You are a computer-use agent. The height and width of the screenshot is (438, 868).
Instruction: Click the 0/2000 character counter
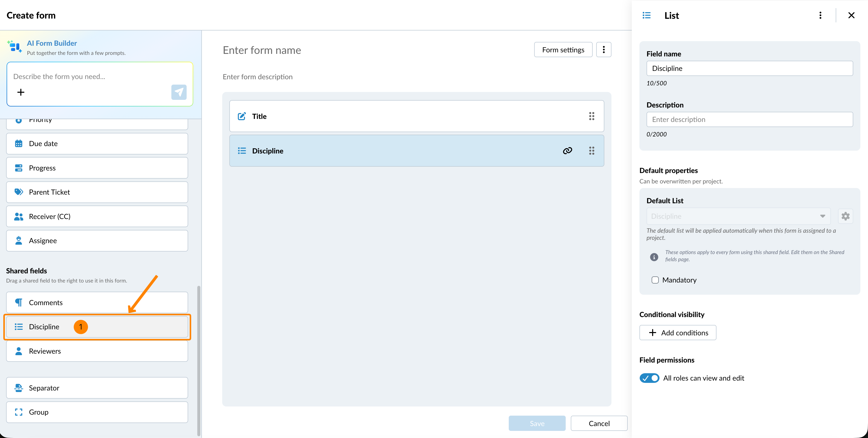point(656,134)
